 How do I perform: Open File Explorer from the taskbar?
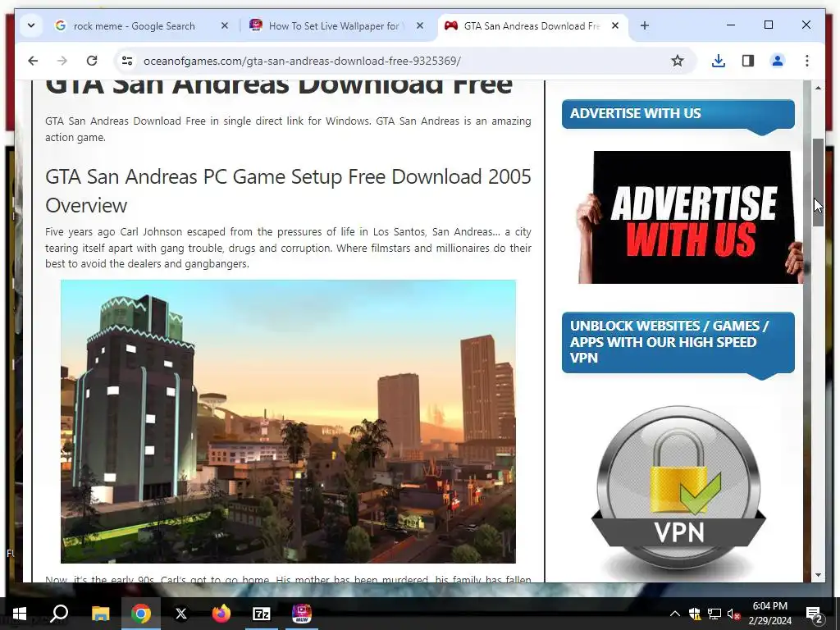[x=100, y=614]
